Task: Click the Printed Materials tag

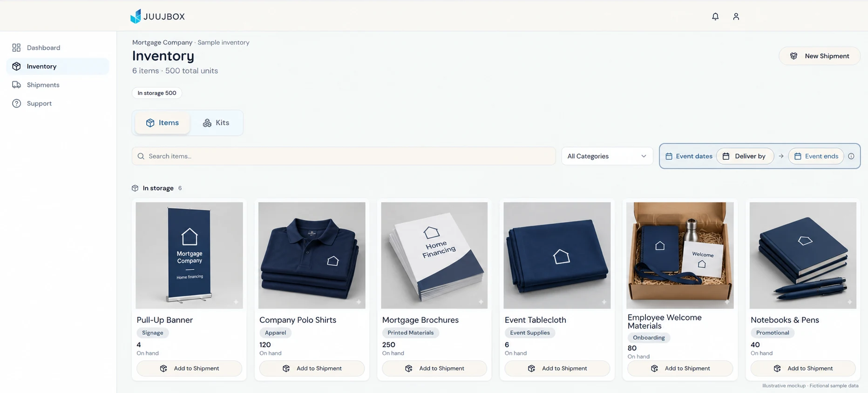Action: pos(411,333)
